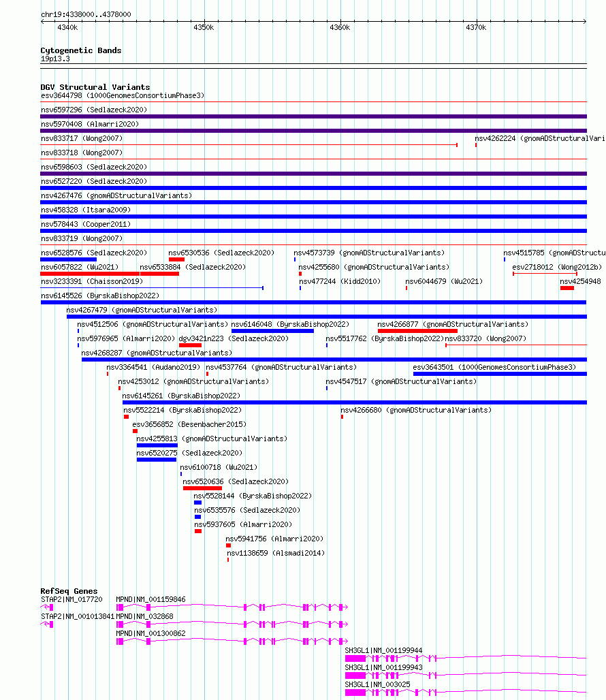Click the esv3656852 (Besenbacher2015) label
The image size is (606, 700).
(x=189, y=424)
